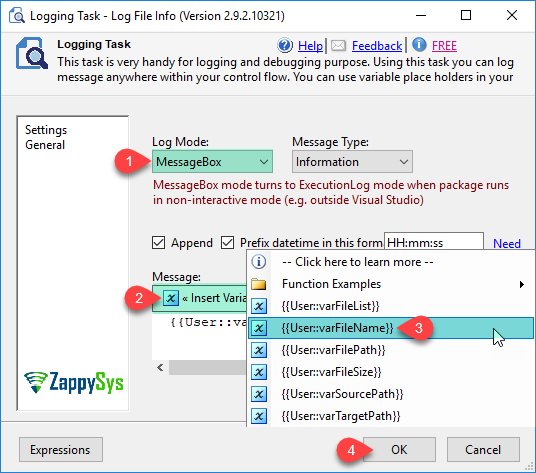The width and height of the screenshot is (536, 473).
Task: Open the Help link
Action: [x=310, y=45]
